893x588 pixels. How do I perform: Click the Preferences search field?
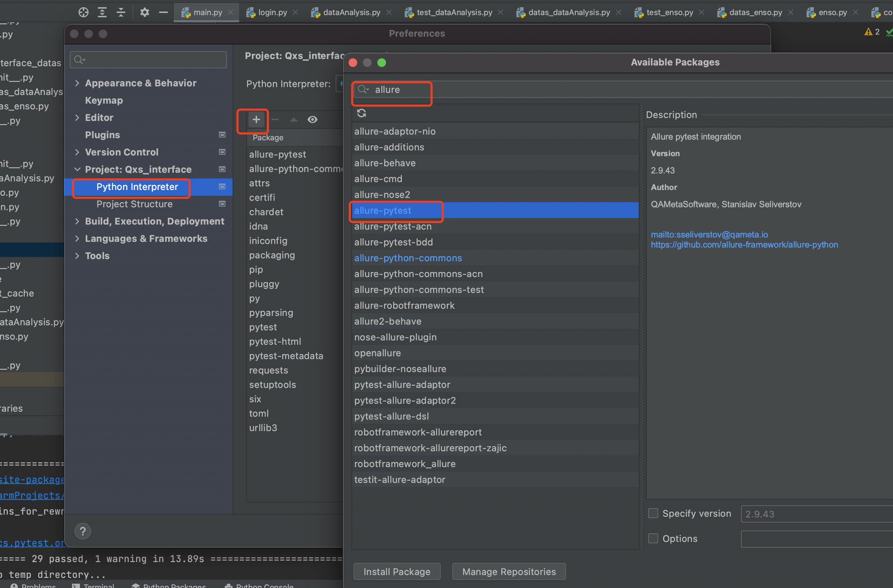click(148, 60)
